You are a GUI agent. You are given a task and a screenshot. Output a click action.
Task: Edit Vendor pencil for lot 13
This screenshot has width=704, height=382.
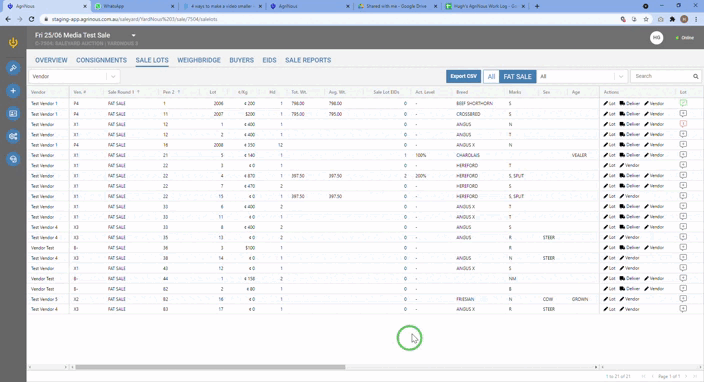[x=629, y=237]
